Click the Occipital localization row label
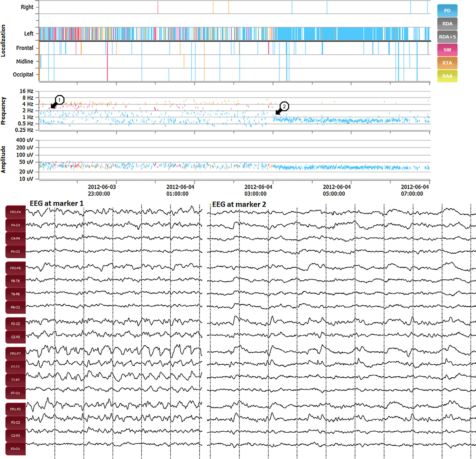Screen dimensions: 476x459 pyautogui.click(x=23, y=75)
